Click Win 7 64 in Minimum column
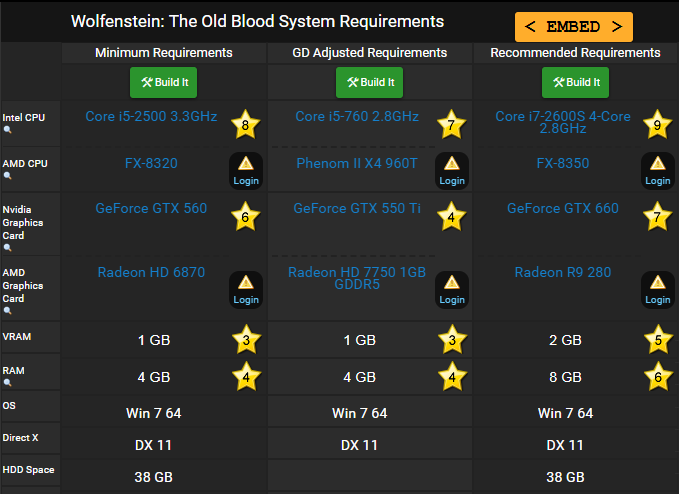The image size is (679, 494). click(x=154, y=413)
